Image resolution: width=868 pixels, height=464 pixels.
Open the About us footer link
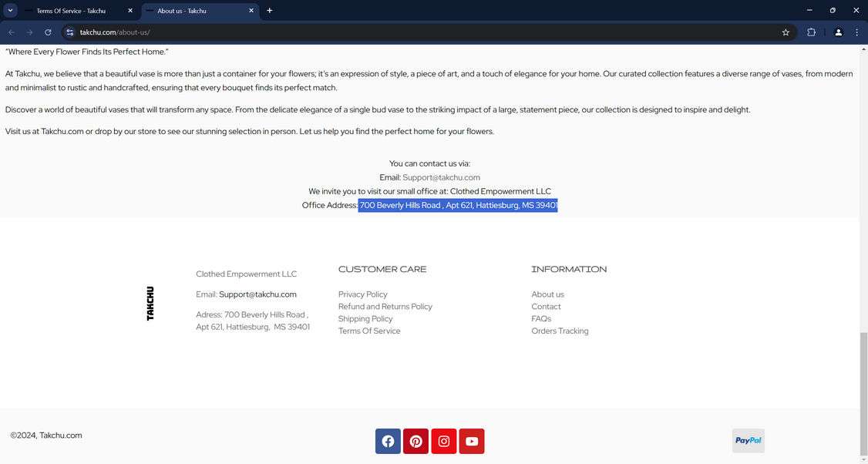(x=547, y=294)
